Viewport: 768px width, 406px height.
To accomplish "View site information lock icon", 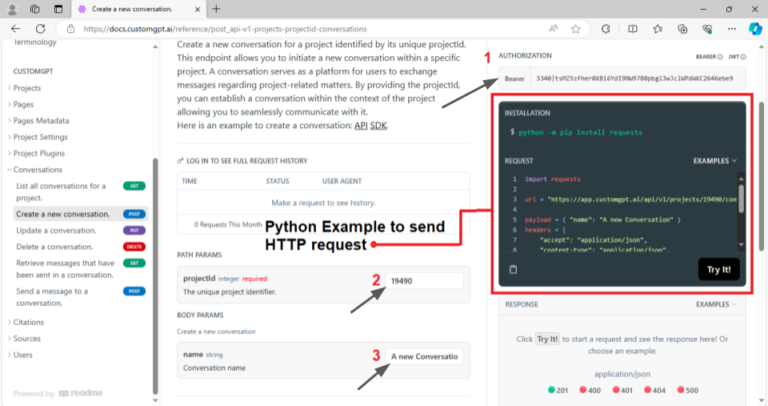I will click(71, 29).
